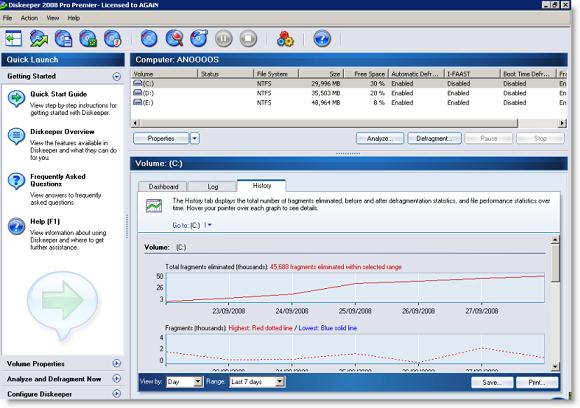This screenshot has width=580, height=408.
Task: Toggle the Quick Launch pane toolbar icon
Action: (14, 38)
